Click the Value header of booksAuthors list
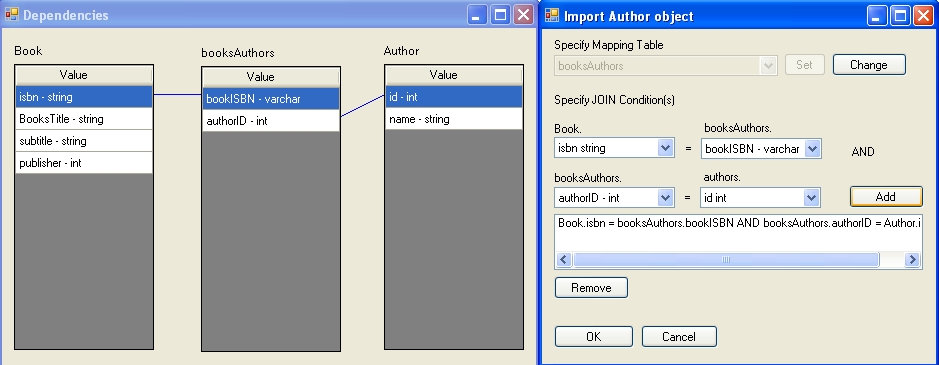Screen dimensions: 939x365 coord(271,77)
